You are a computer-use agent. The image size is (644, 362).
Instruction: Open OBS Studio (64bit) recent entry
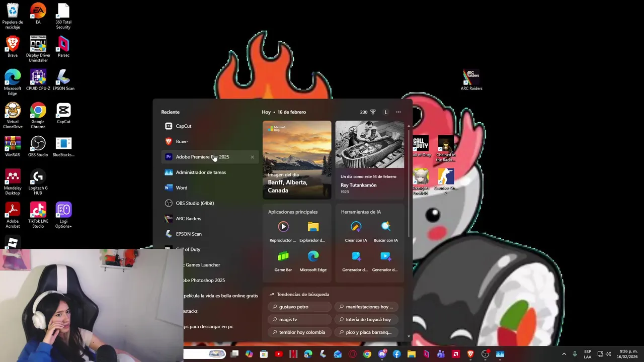(x=210, y=203)
